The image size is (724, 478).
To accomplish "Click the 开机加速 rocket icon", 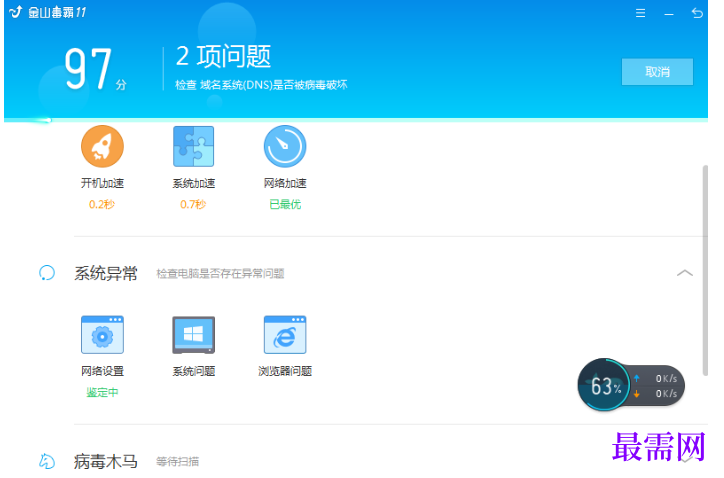I will pyautogui.click(x=102, y=146).
